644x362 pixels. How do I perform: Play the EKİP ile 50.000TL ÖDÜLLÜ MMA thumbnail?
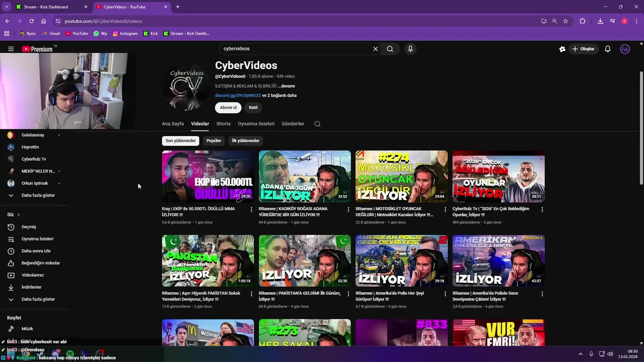pos(208,176)
